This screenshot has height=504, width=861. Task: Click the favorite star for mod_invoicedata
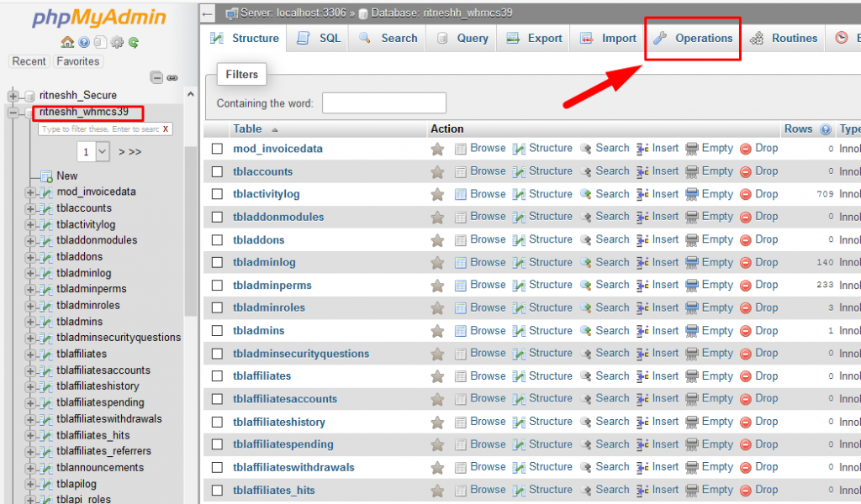coord(437,149)
